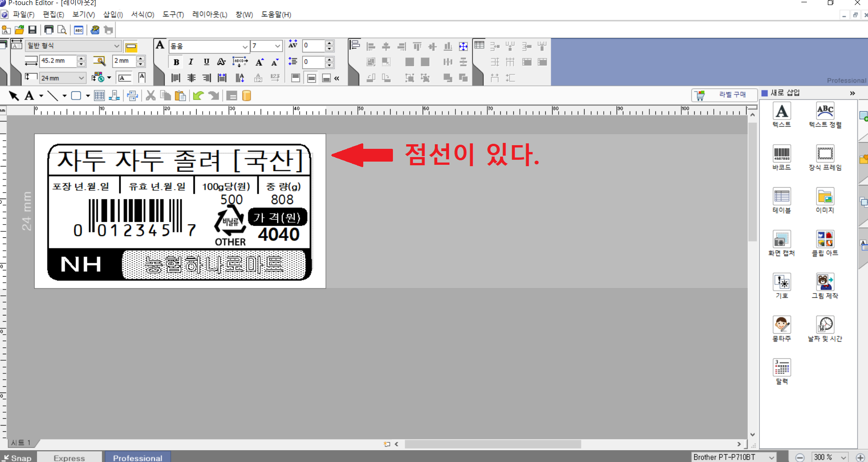Click the zoom in plus button

coord(860,457)
